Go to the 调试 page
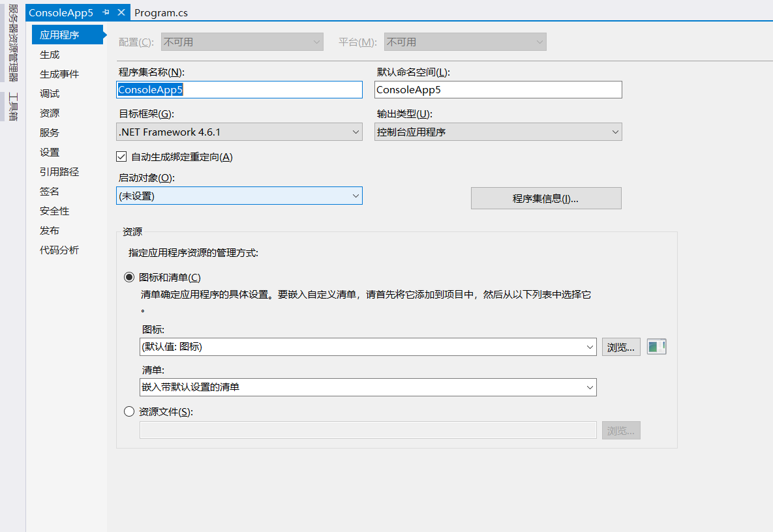This screenshot has width=773, height=532. [50, 94]
